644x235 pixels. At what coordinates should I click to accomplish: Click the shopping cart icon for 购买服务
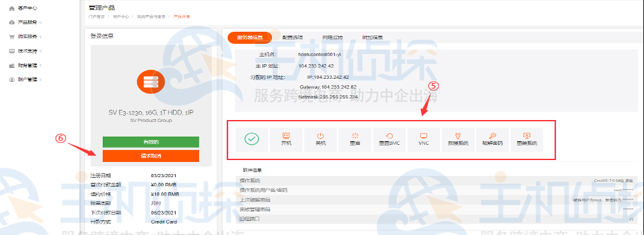12,37
